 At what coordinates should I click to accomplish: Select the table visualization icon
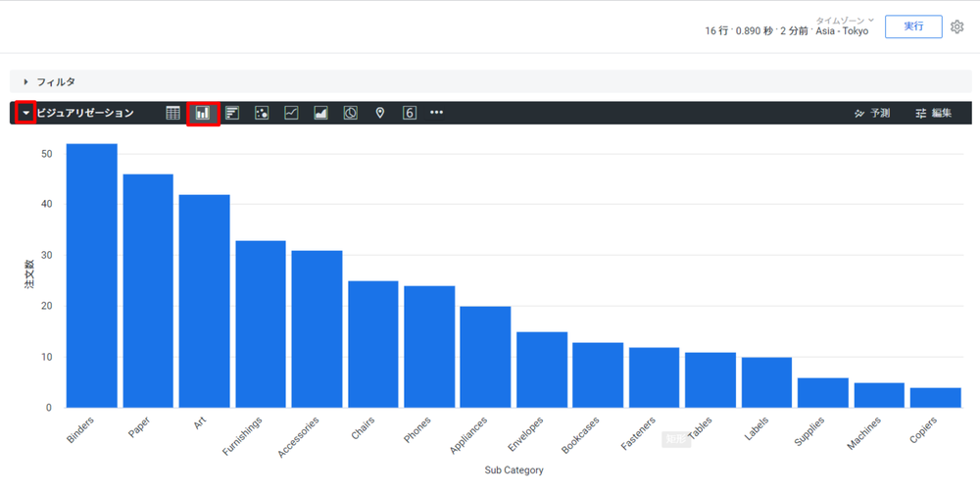pyautogui.click(x=173, y=113)
